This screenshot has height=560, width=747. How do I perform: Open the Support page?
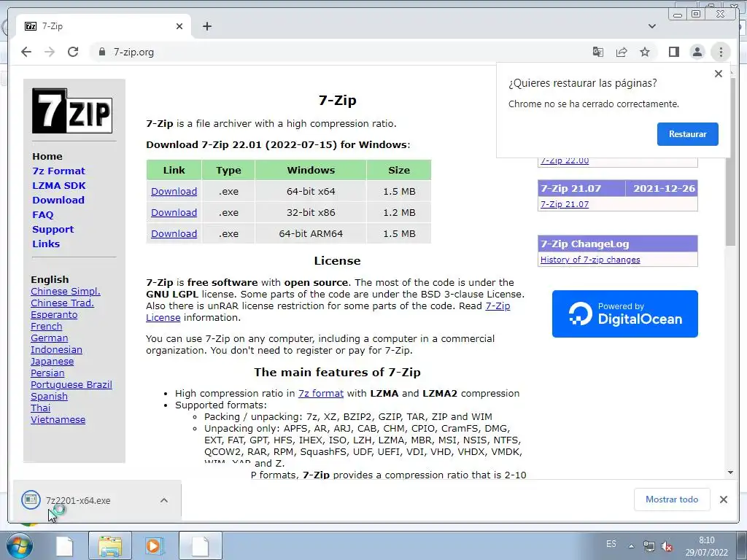(x=53, y=230)
